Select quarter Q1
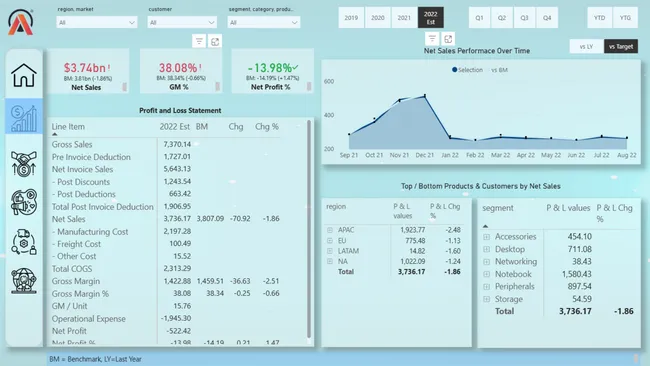This screenshot has height=366, width=650. [480, 17]
